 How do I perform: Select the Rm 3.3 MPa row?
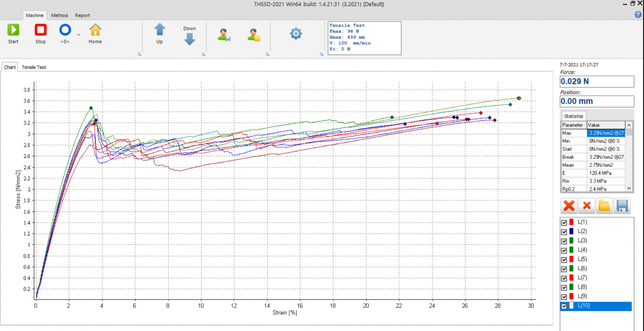pos(593,181)
